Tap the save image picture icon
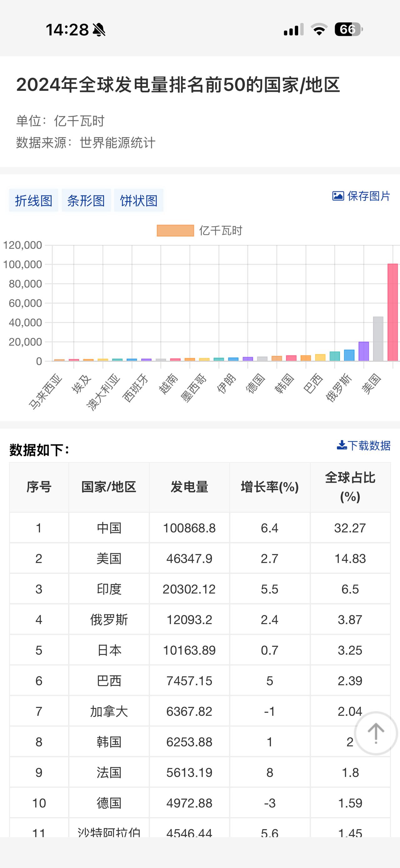The image size is (400, 868). tap(338, 196)
